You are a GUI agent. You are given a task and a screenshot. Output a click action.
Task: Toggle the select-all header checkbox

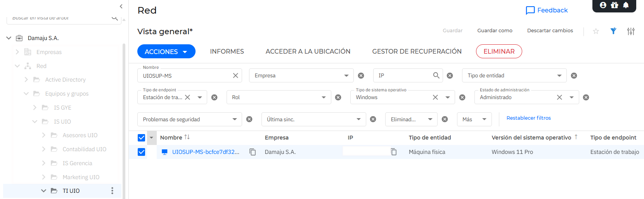[142, 138]
